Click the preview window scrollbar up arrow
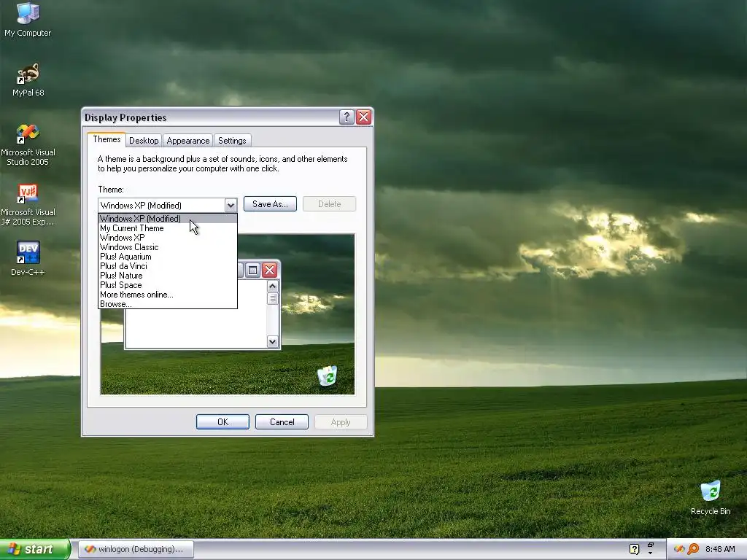The width and height of the screenshot is (747, 560). pyautogui.click(x=273, y=286)
